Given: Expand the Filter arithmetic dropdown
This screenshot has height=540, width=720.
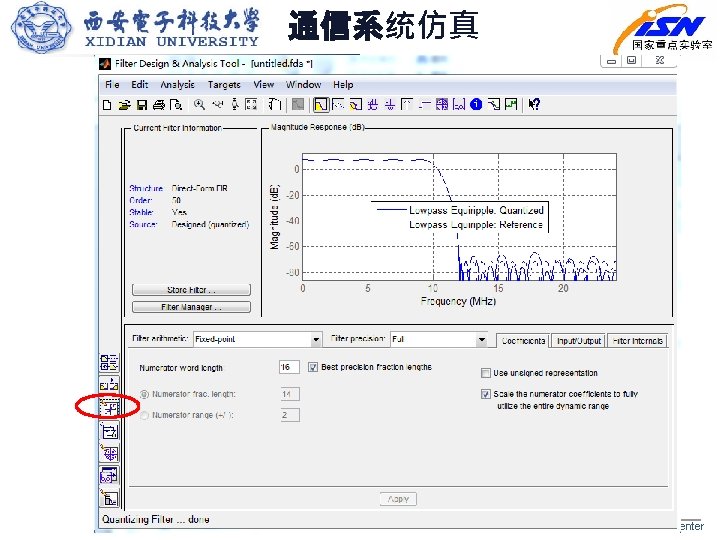Looking at the screenshot, I should pos(316,339).
